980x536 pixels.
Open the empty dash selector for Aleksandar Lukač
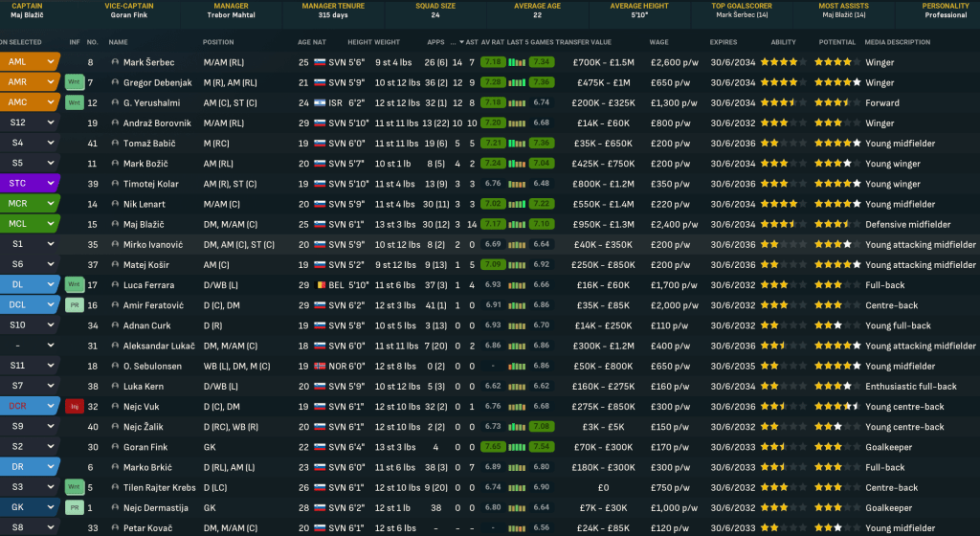click(29, 346)
